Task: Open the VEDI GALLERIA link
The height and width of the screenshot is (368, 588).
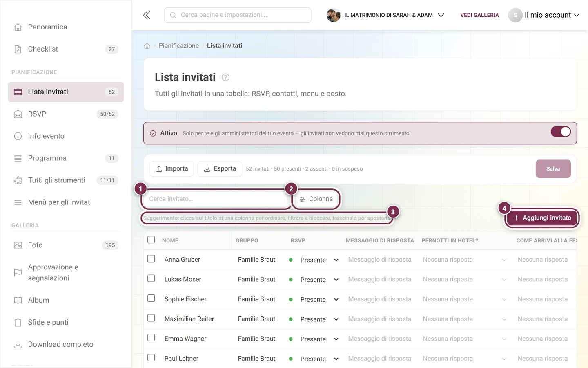Action: coord(479,15)
